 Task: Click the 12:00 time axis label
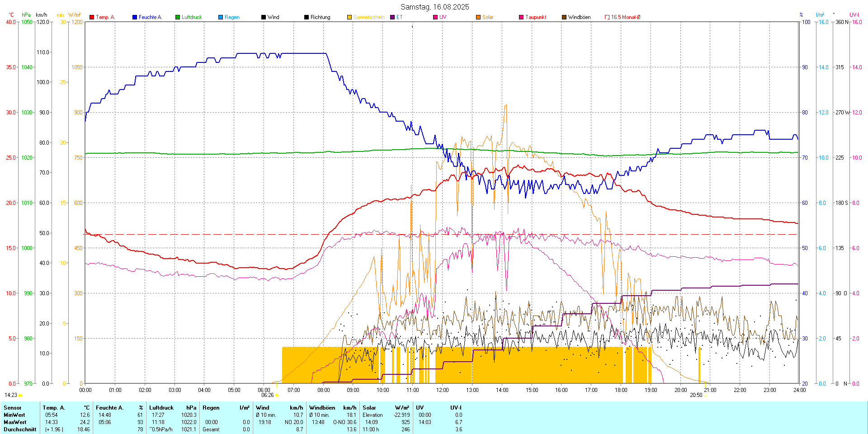point(442,390)
